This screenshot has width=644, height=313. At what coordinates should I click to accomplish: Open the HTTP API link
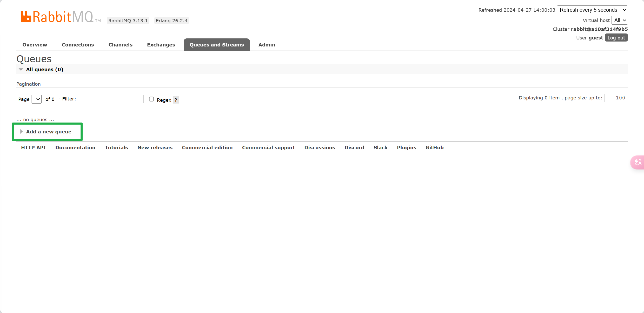click(x=33, y=148)
